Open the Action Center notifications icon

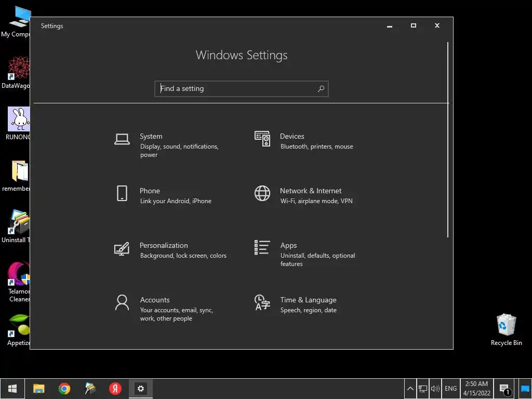[x=504, y=389]
